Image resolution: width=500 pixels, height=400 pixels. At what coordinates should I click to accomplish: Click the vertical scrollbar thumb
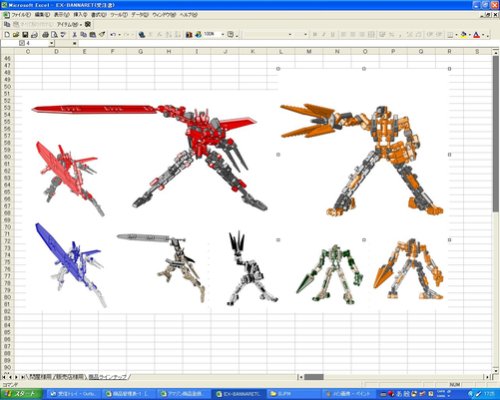(x=496, y=133)
